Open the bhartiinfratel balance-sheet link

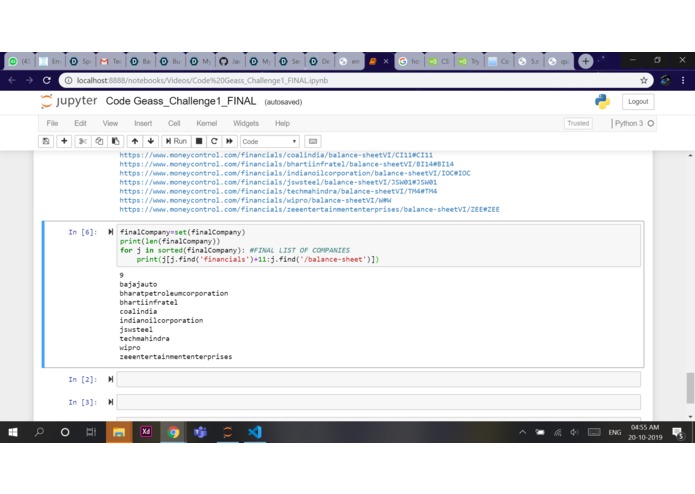[286, 164]
